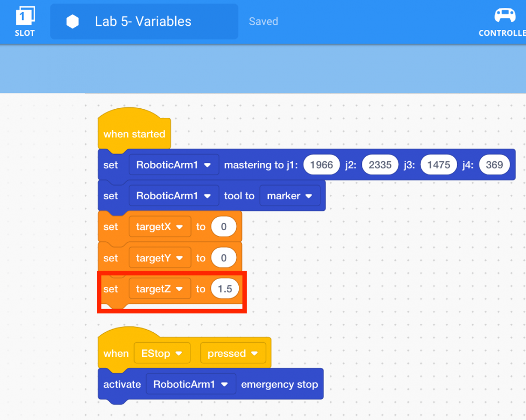Edit the j1 value 1966
The image size is (526, 420).
click(x=321, y=165)
